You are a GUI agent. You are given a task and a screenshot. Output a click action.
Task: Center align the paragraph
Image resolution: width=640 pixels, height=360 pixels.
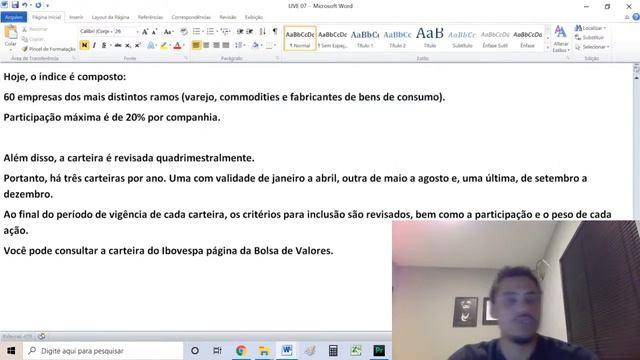tap(206, 45)
